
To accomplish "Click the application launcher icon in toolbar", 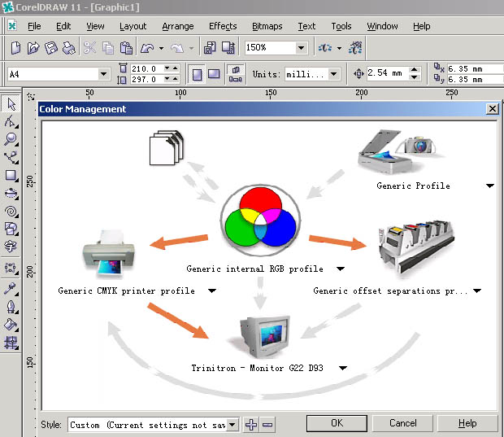I will coord(325,48).
